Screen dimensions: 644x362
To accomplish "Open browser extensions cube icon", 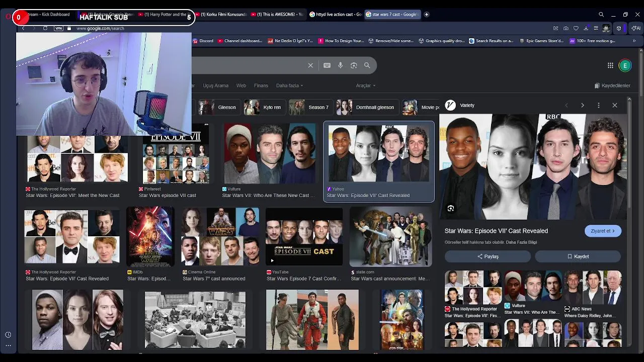I will (x=619, y=28).
